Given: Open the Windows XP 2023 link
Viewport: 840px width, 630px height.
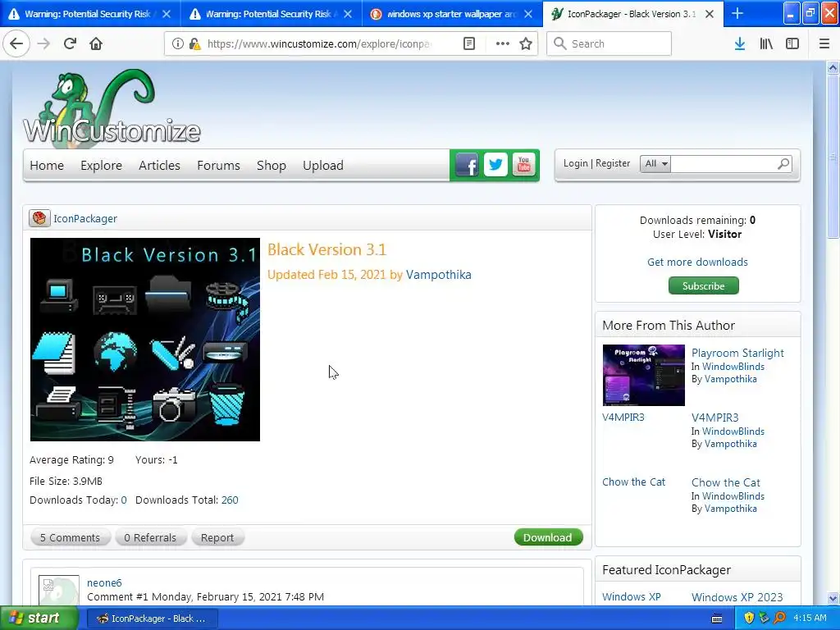Looking at the screenshot, I should [x=737, y=597].
